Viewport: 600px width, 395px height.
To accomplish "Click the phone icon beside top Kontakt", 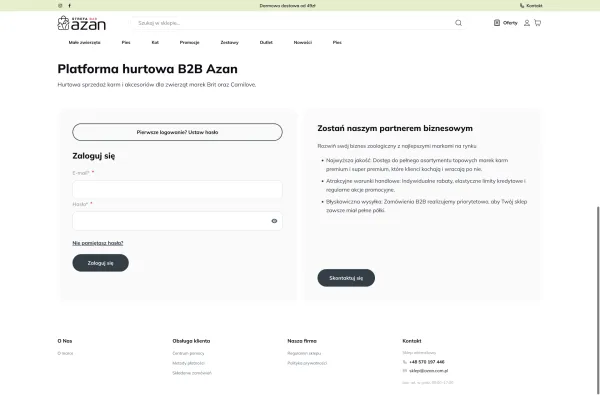I will (522, 6).
